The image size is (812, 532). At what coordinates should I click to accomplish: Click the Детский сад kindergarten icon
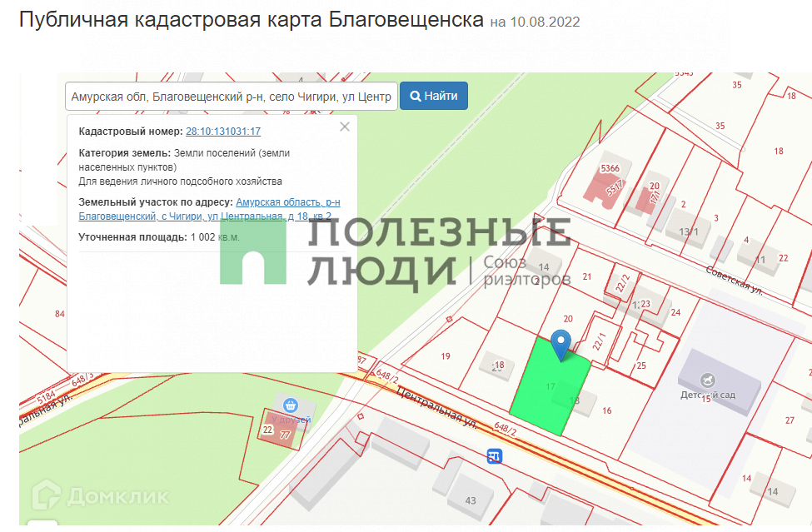coord(707,380)
